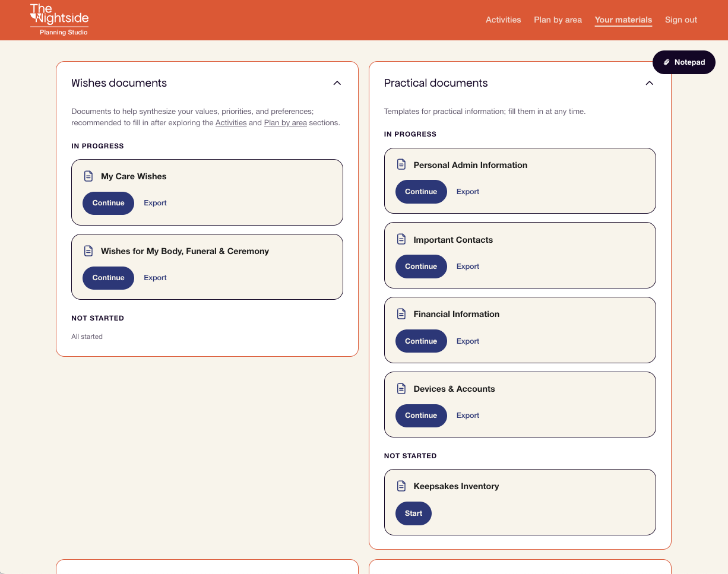Image resolution: width=728 pixels, height=574 pixels.
Task: Sign out from the top navigation
Action: click(x=681, y=20)
